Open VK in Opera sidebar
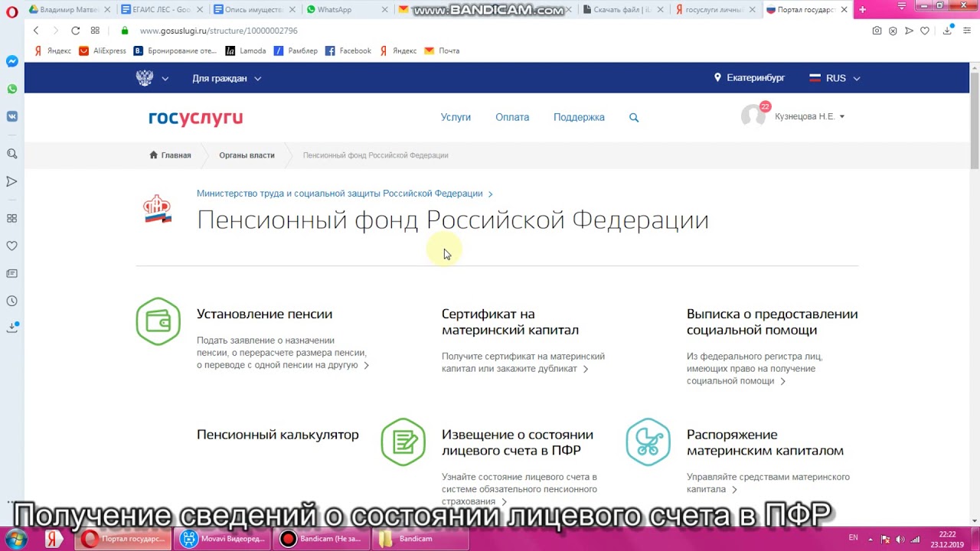This screenshot has height=551, width=980. [x=12, y=116]
